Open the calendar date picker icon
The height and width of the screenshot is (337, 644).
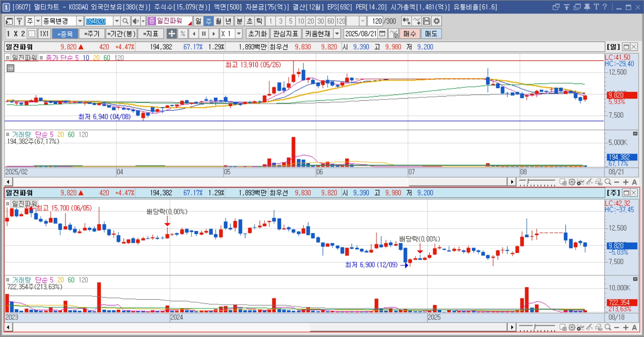click(382, 34)
